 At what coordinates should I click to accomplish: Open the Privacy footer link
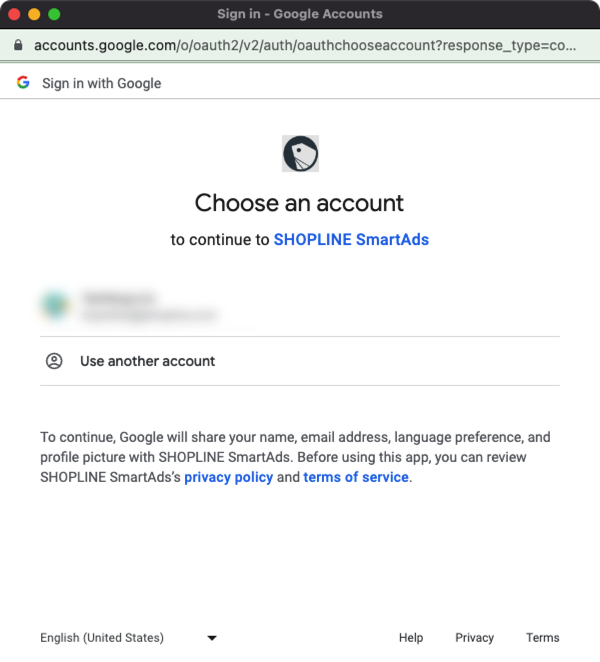tap(474, 638)
